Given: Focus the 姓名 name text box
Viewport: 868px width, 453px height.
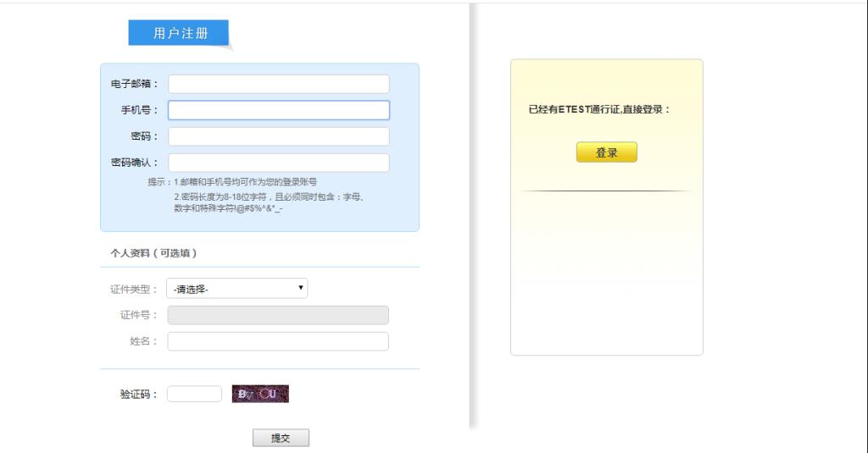Looking at the screenshot, I should [x=278, y=341].
